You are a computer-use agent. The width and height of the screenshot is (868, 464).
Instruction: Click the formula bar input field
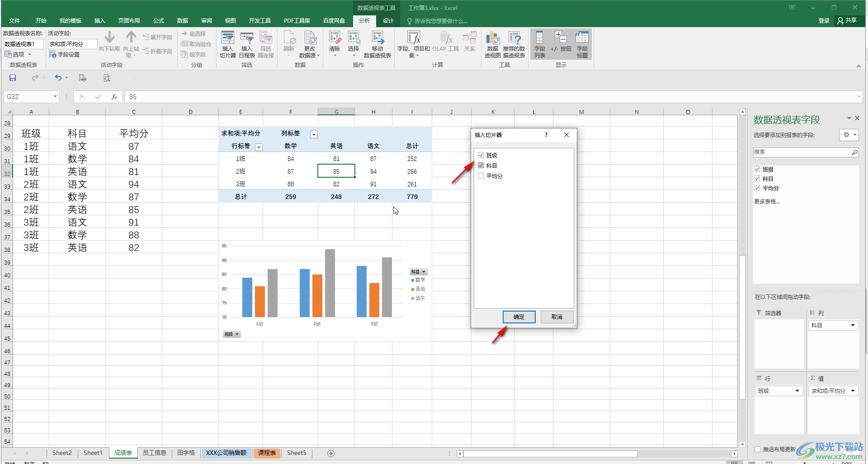pos(493,97)
